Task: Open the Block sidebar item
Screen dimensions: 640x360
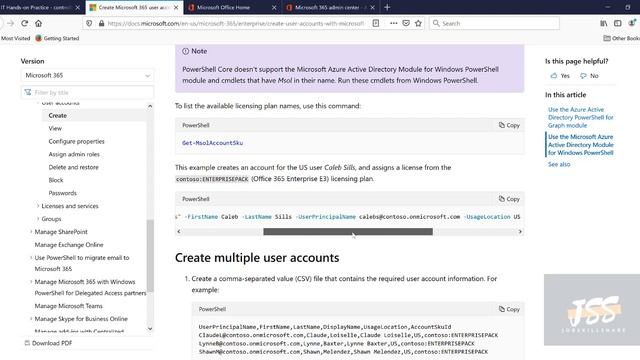Action: tap(56, 180)
